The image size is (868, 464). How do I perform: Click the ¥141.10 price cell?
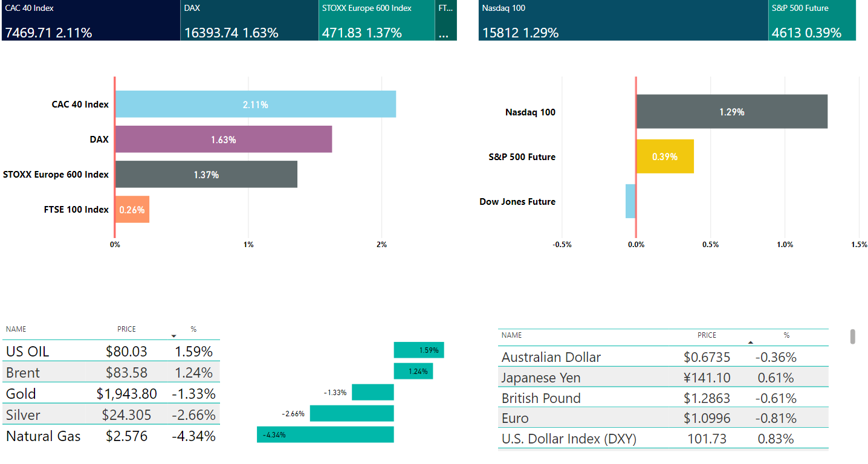click(x=707, y=378)
